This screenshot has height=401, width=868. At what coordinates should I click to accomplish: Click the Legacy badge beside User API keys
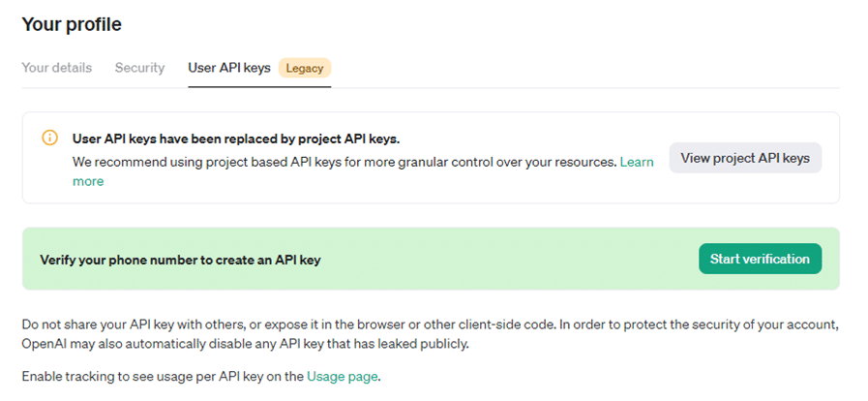(x=305, y=68)
